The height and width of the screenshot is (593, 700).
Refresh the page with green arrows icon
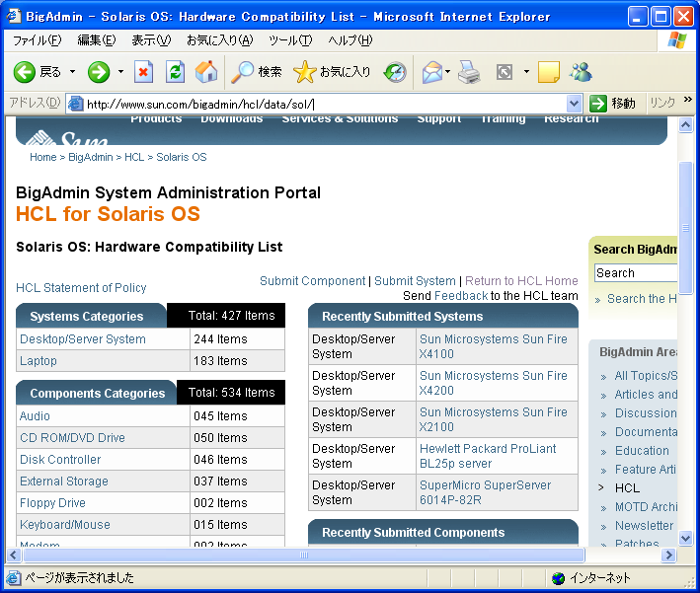pyautogui.click(x=175, y=72)
